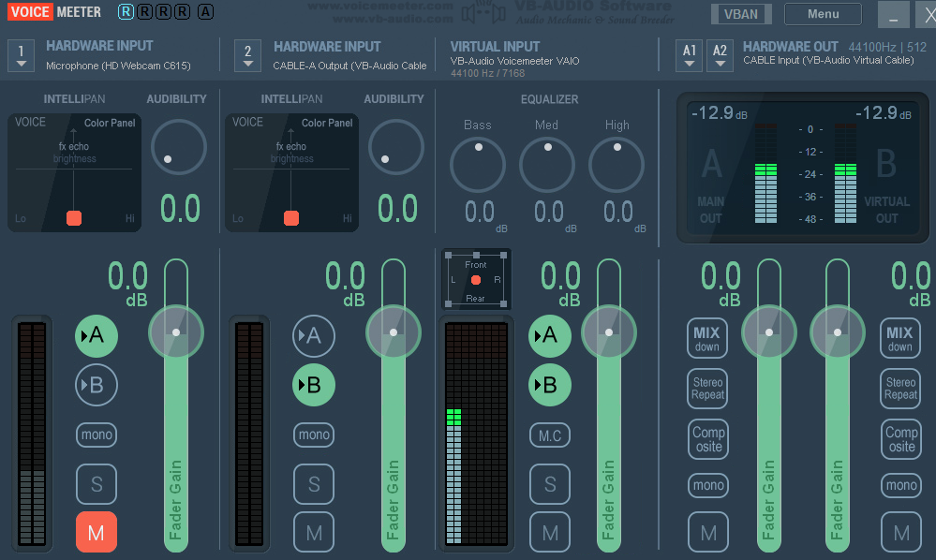This screenshot has width=936, height=560.
Task: Click Audibility knob of Hardware Input 2
Action: pos(395,147)
